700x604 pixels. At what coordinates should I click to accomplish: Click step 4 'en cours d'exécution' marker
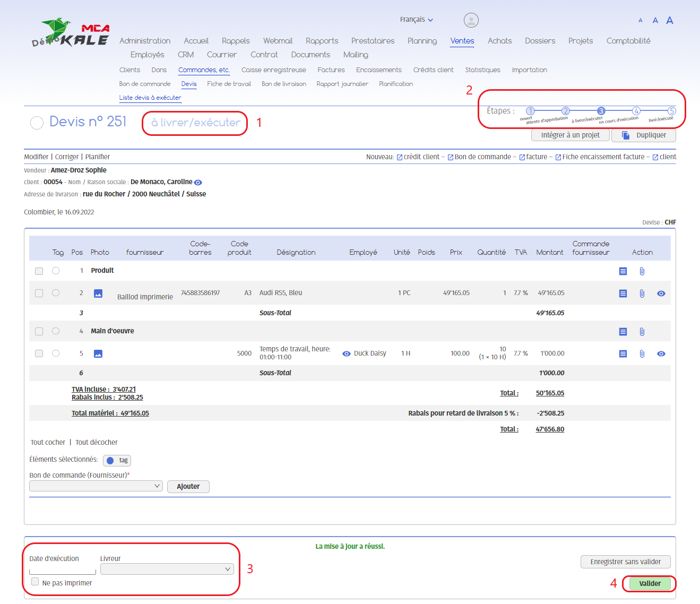[636, 111]
